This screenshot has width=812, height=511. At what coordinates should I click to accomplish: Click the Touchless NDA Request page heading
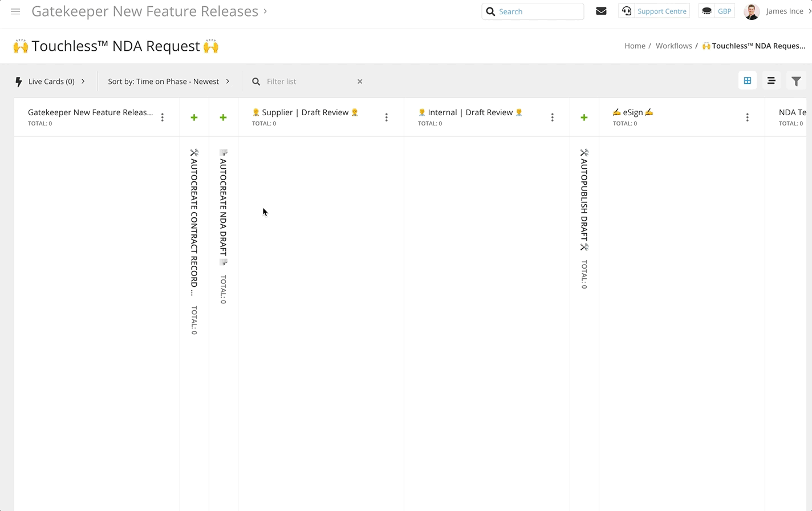click(x=116, y=46)
